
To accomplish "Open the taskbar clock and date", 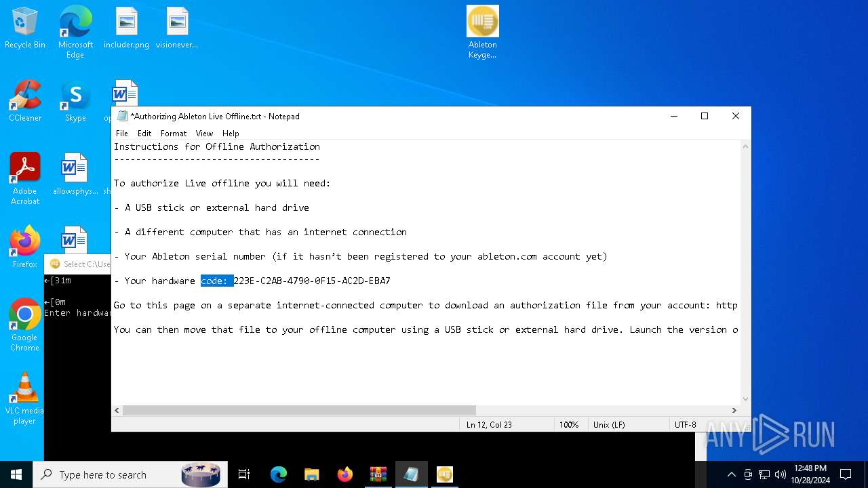I will click(x=810, y=474).
